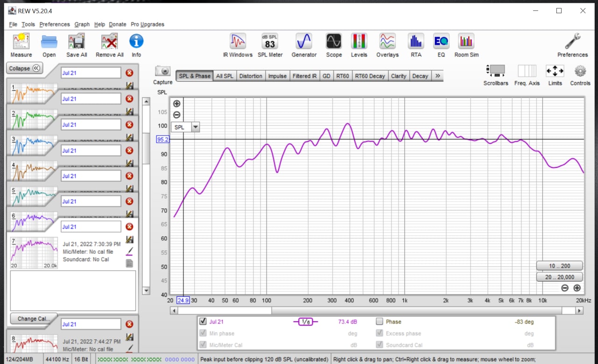This screenshot has height=364, width=598.
Task: Set range with 20 .. 20,000 button
Action: tap(560, 277)
